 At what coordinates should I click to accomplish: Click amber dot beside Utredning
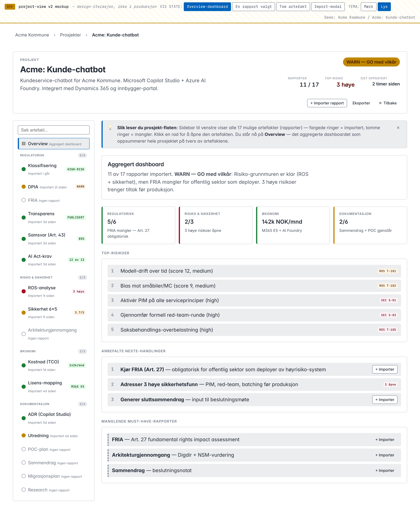coord(23,435)
